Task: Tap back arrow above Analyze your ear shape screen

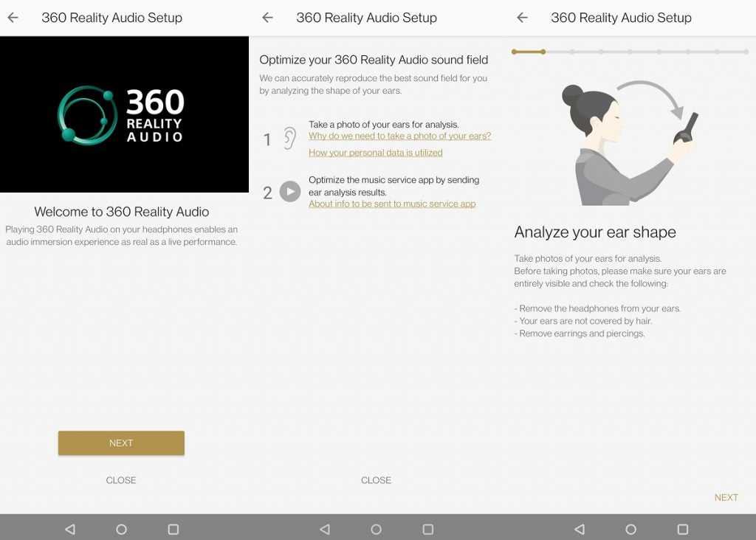Action: tap(523, 18)
